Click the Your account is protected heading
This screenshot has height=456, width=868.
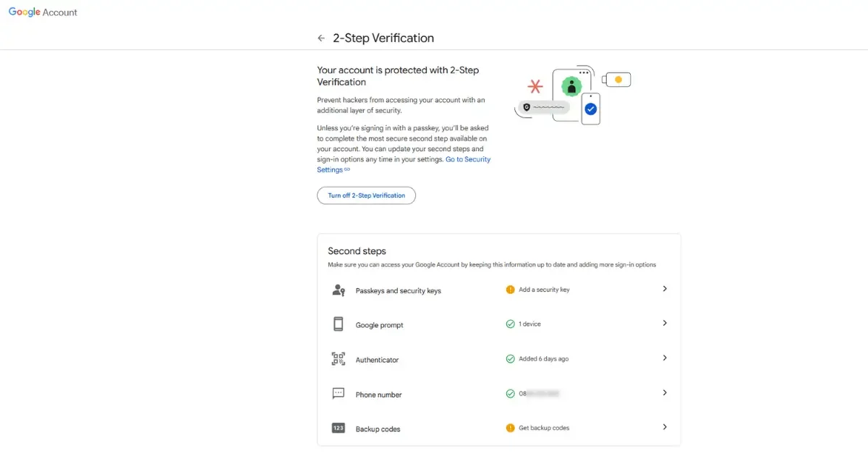pos(398,76)
